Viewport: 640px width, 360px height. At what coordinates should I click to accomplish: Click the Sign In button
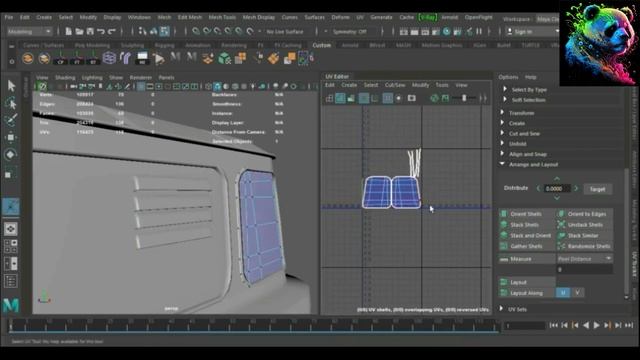coord(531,31)
